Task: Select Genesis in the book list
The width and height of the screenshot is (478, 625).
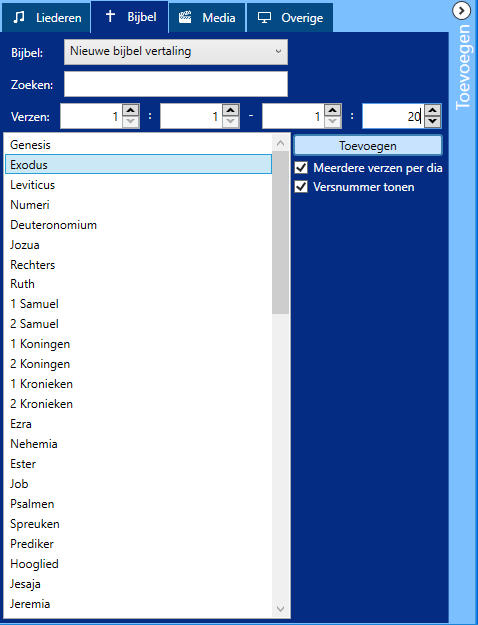Action: click(138, 145)
